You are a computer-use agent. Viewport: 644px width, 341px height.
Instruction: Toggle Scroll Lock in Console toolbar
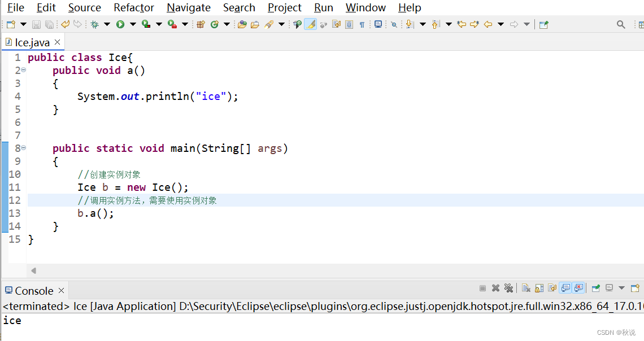click(x=539, y=288)
